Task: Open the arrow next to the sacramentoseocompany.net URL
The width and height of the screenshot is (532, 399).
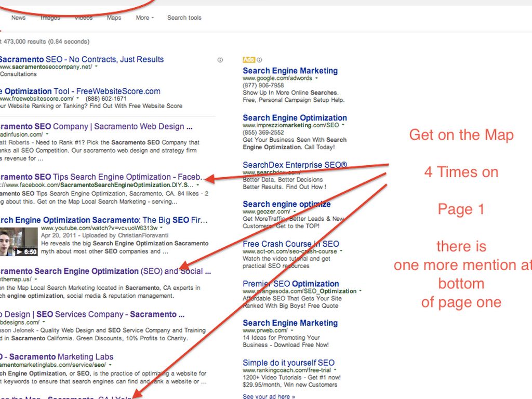Action: [97, 67]
